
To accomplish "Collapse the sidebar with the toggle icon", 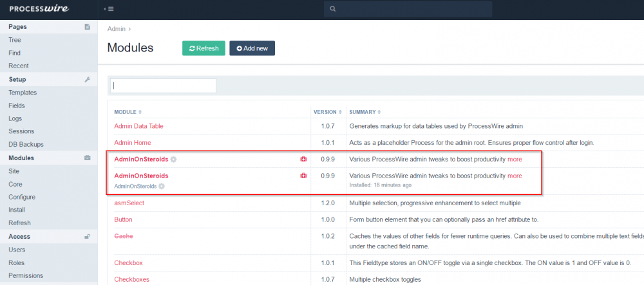I will pos(109,9).
